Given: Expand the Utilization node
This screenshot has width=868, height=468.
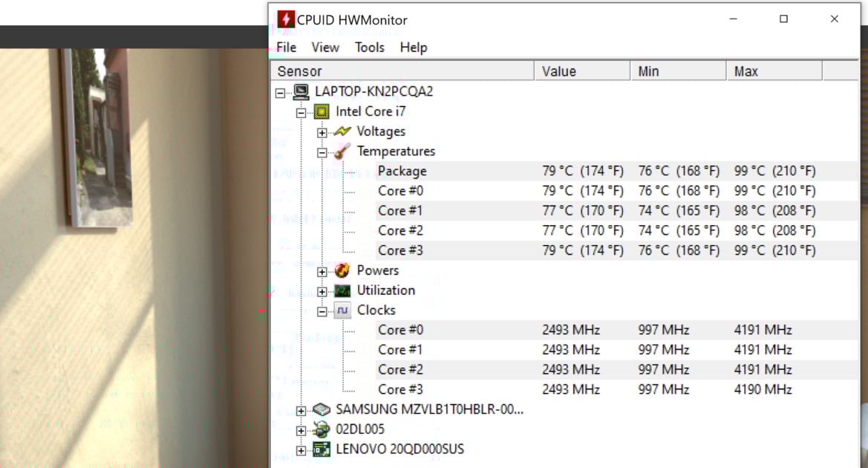Looking at the screenshot, I should [x=322, y=292].
